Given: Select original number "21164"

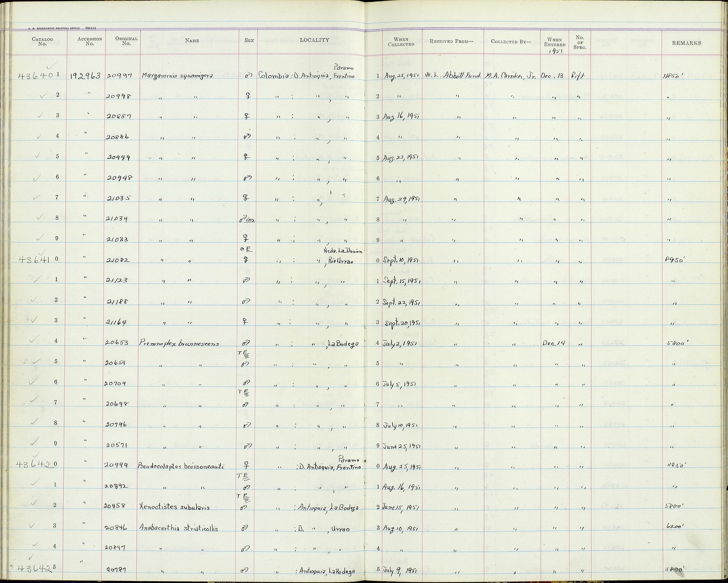Looking at the screenshot, I should tap(117, 322).
